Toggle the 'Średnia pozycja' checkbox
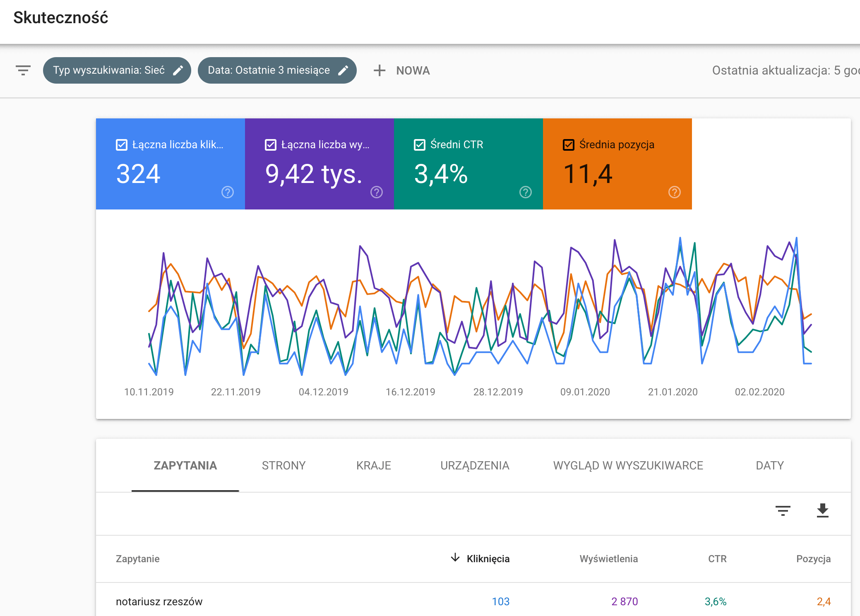The width and height of the screenshot is (860, 616). pyautogui.click(x=569, y=145)
